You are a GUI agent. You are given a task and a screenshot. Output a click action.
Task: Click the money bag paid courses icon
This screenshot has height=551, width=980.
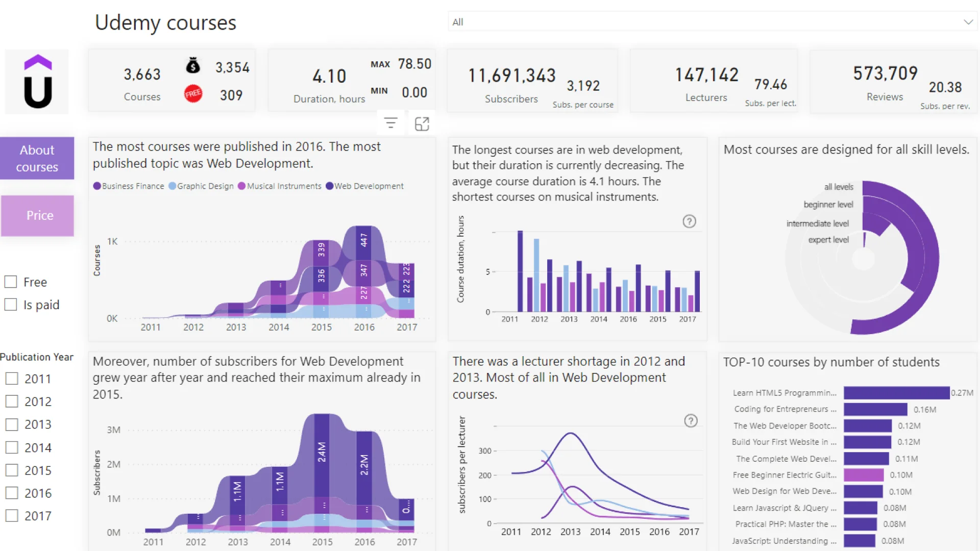tap(193, 65)
